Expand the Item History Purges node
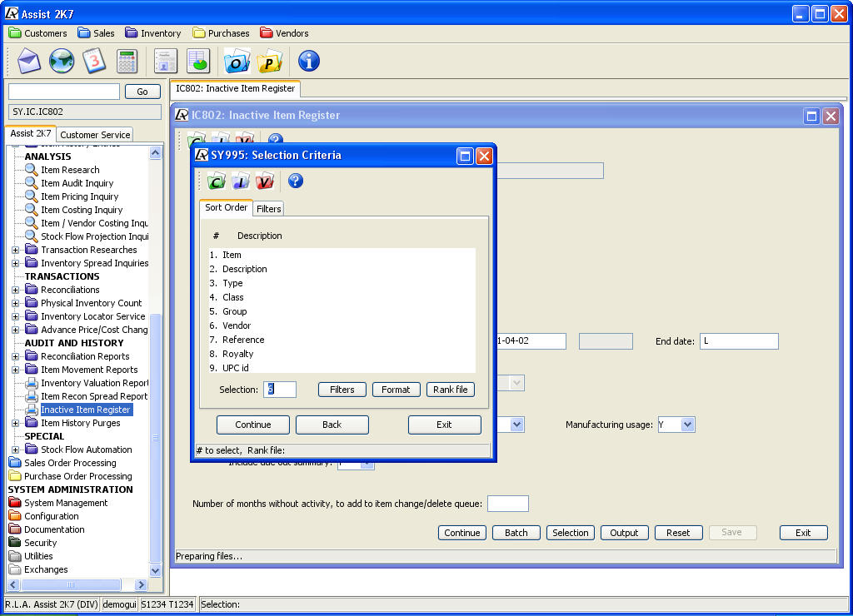The height and width of the screenshot is (616, 853). pos(15,423)
